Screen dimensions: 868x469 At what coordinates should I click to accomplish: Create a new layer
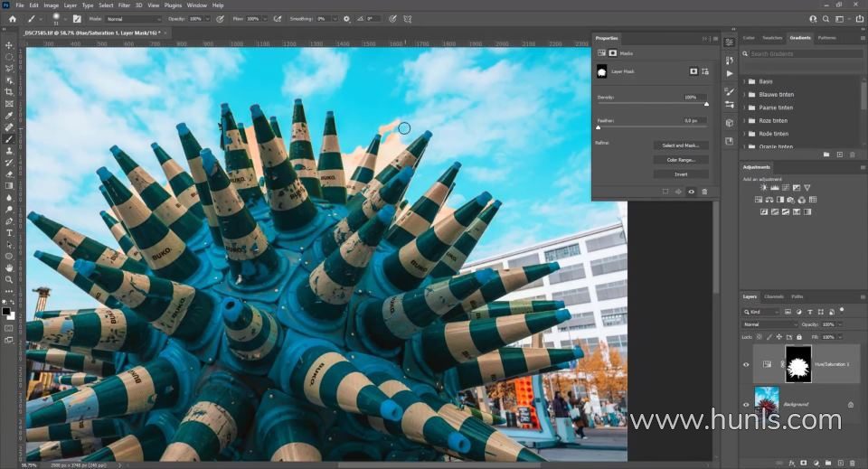pyautogui.click(x=840, y=463)
